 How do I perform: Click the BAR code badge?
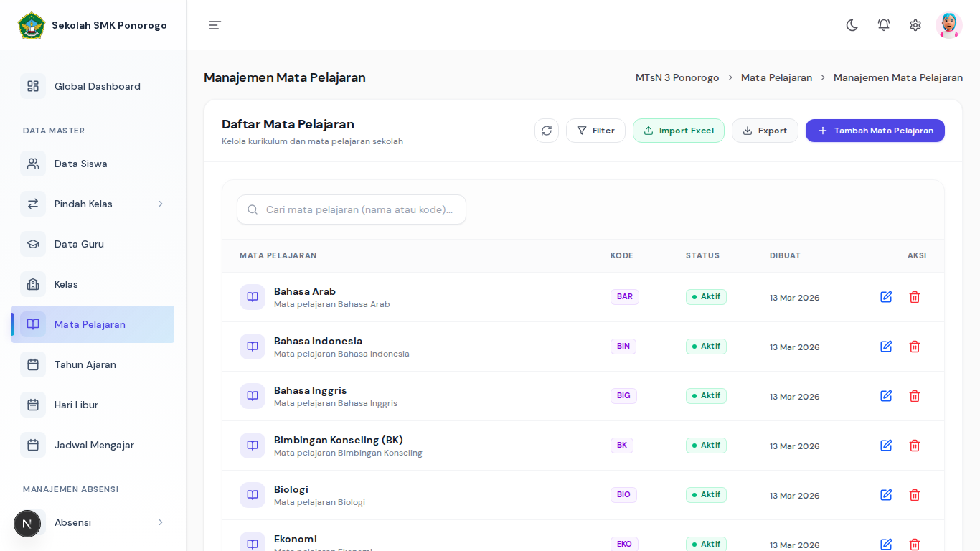625,297
